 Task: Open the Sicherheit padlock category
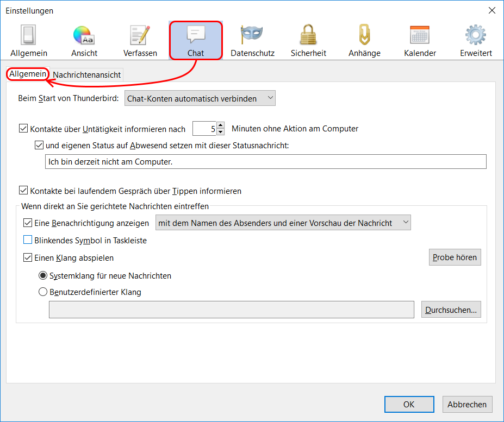tap(308, 41)
